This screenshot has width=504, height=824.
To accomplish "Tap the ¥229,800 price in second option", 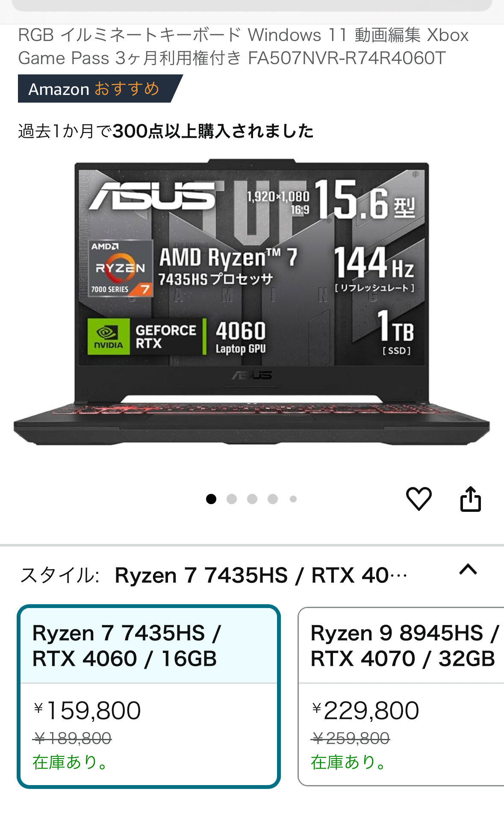I will [x=365, y=710].
